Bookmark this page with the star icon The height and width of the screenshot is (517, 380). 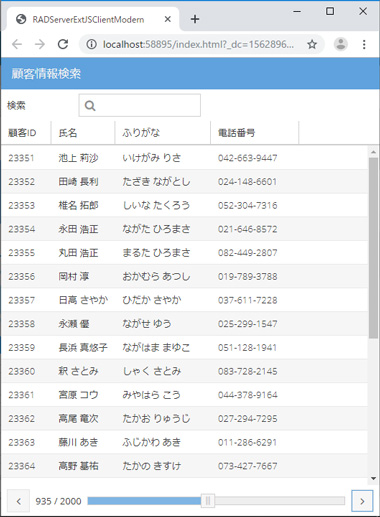(312, 44)
